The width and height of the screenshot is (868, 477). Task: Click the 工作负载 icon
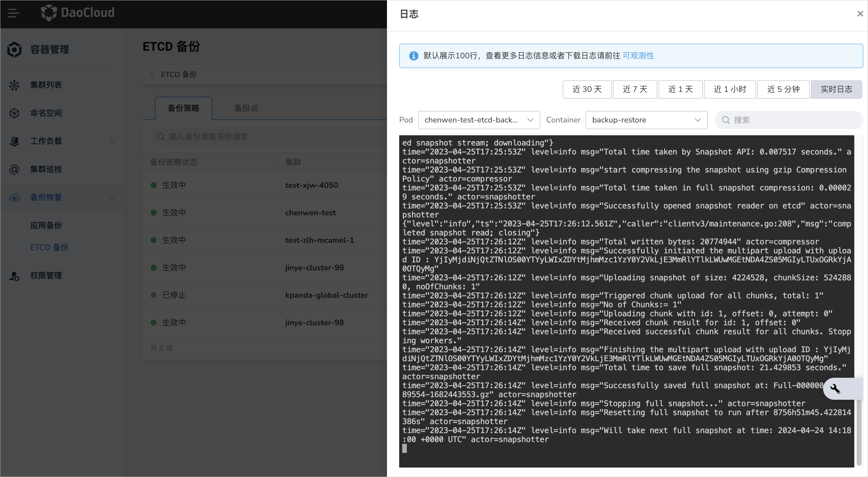point(14,141)
